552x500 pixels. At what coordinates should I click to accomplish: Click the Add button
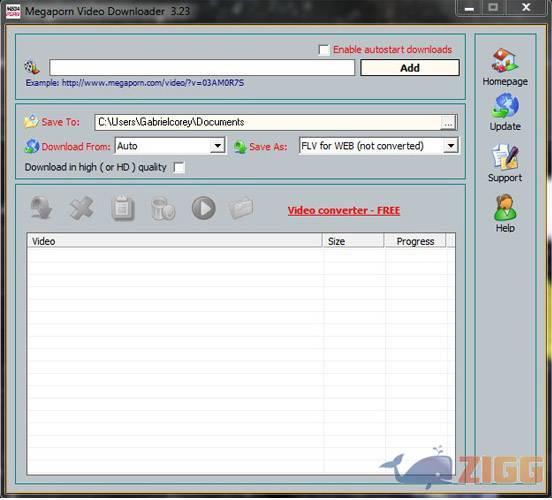pos(410,68)
